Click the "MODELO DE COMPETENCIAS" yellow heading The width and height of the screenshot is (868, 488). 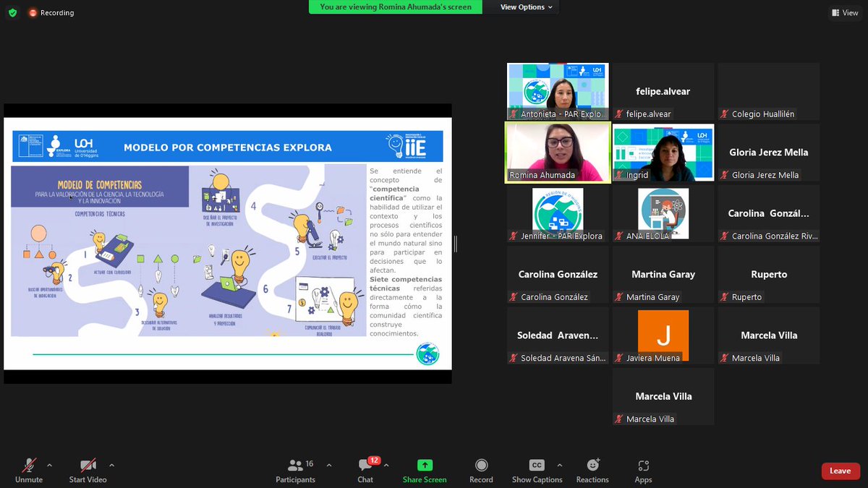(x=100, y=185)
